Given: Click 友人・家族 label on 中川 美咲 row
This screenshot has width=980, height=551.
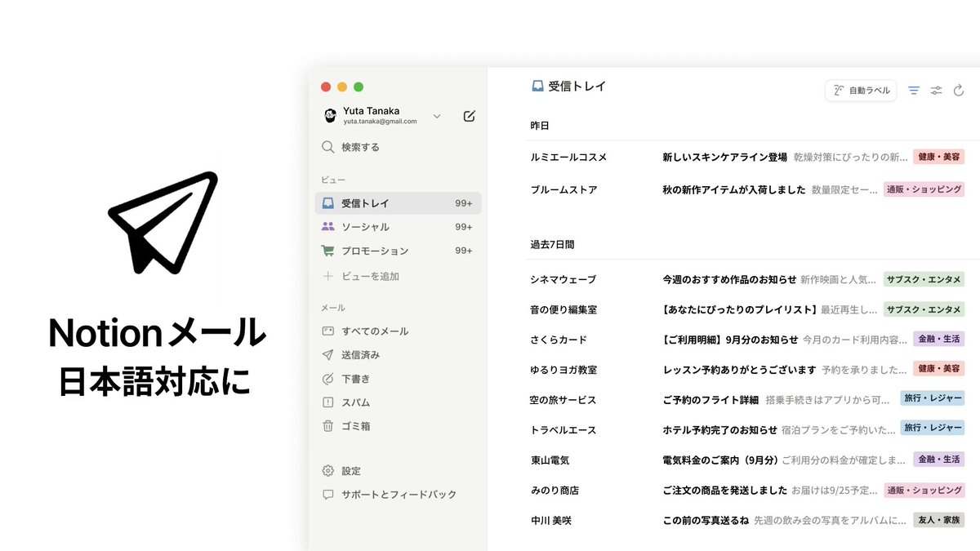Looking at the screenshot, I should [x=938, y=520].
